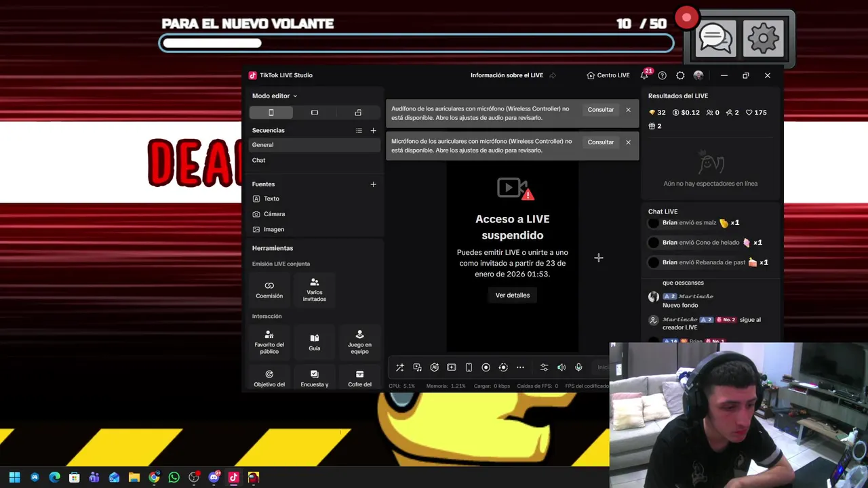This screenshot has width=868, height=488.
Task: Open more options three-dot menu
Action: tap(520, 367)
